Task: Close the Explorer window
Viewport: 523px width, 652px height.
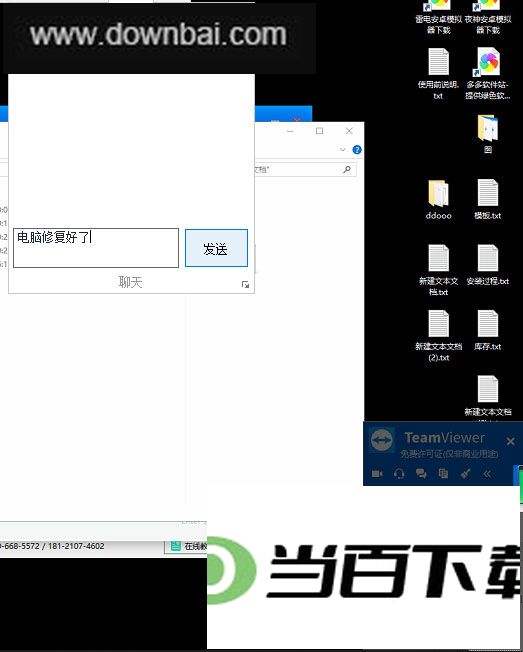Action: tap(349, 131)
